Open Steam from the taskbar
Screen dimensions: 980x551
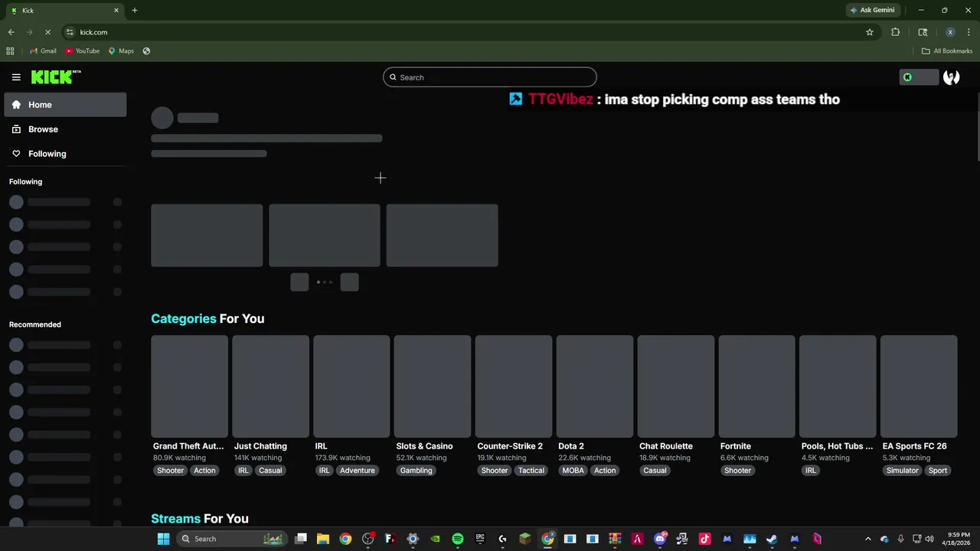[772, 539]
